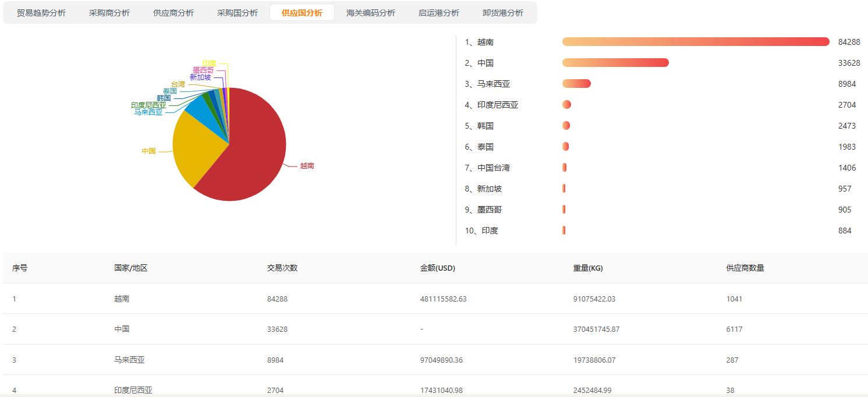The image size is (868, 397).
Task: Click the 墨西哥 pie chart label
Action: coord(203,70)
